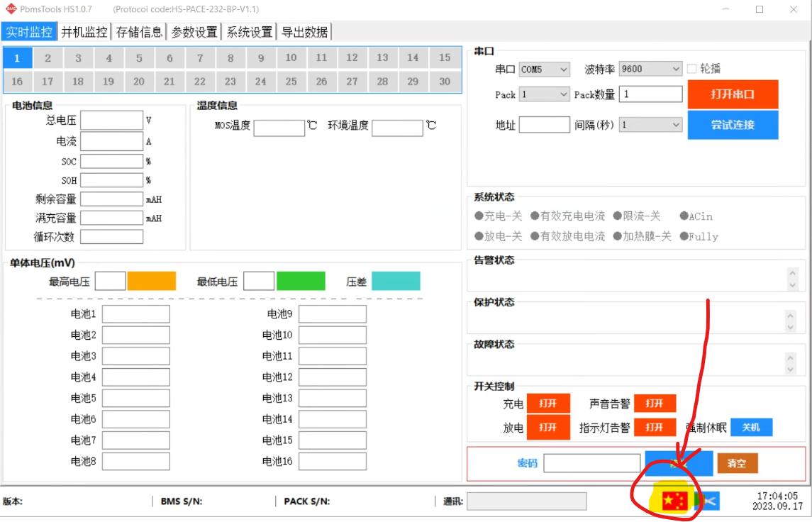Open the 串口 COM5 dropdown

544,69
